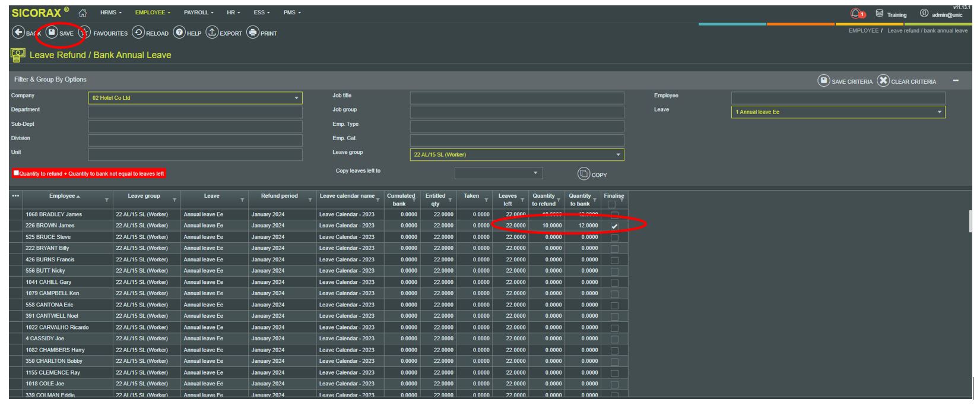Open the EMPLOYEE menu
The width and height of the screenshot is (980, 405).
(153, 12)
